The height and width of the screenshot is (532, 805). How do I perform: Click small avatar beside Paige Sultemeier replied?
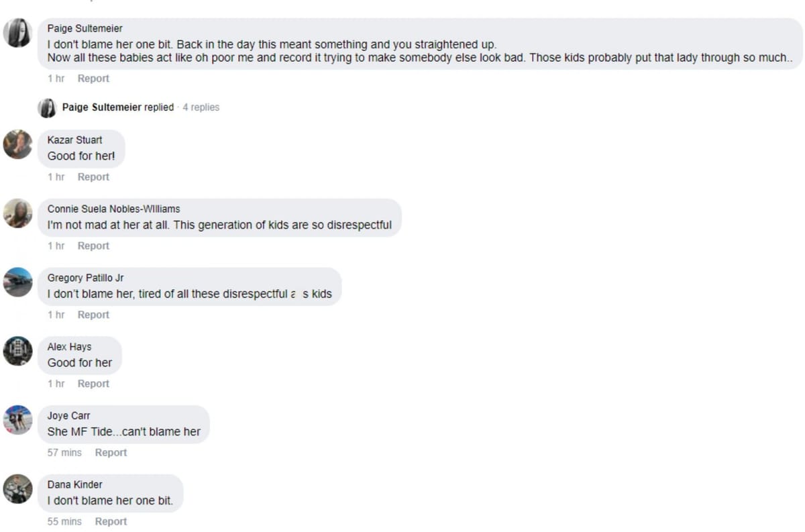click(x=47, y=107)
